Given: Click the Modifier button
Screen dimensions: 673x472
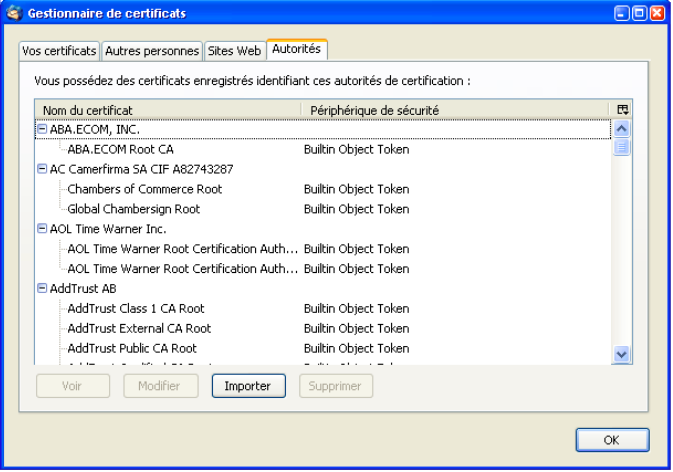Looking at the screenshot, I should (x=161, y=386).
